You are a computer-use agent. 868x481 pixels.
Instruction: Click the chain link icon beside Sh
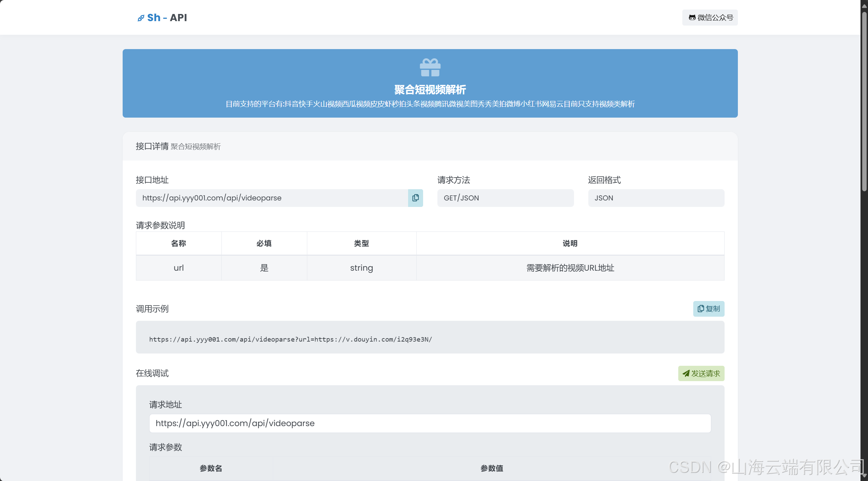tap(141, 18)
